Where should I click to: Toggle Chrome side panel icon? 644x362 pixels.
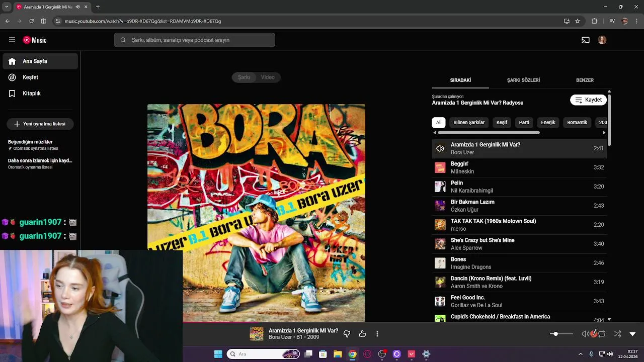tap(44, 21)
